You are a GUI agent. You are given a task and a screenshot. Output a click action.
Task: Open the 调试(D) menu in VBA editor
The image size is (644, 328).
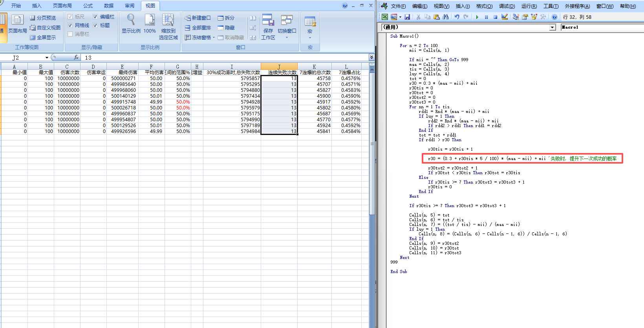pos(507,6)
